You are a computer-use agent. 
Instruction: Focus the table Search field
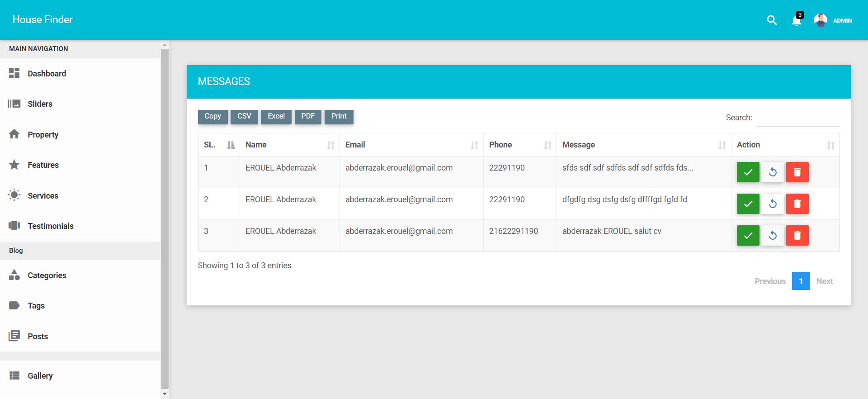point(798,118)
